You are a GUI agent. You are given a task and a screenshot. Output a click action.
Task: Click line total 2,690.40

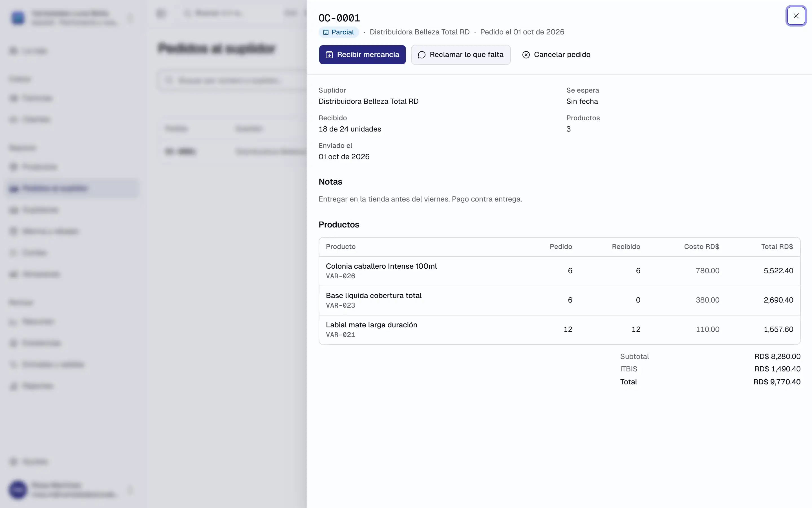778,300
